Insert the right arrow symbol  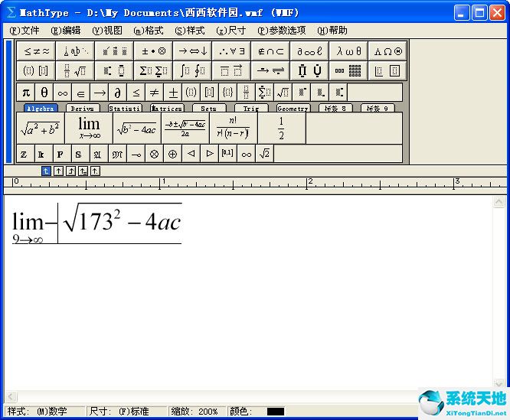pos(100,93)
